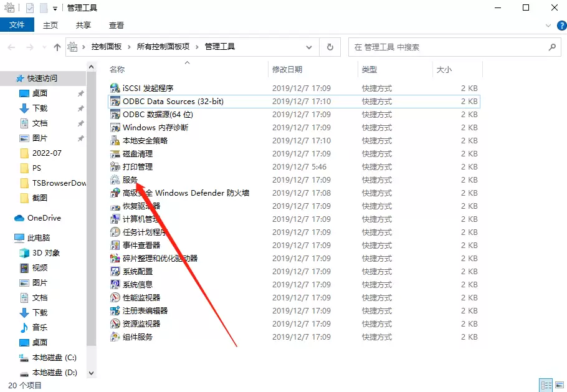The image size is (567, 392).
Task: Open 任务计划程序 shortcut
Action: click(141, 232)
